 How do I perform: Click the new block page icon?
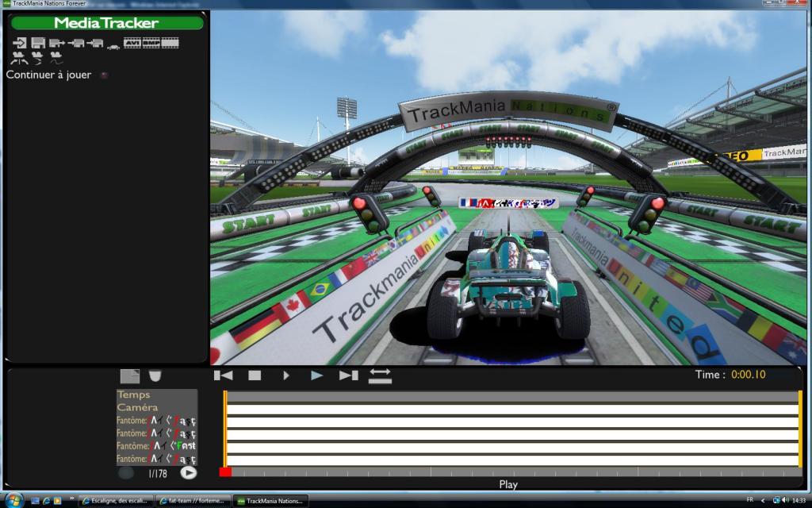130,375
